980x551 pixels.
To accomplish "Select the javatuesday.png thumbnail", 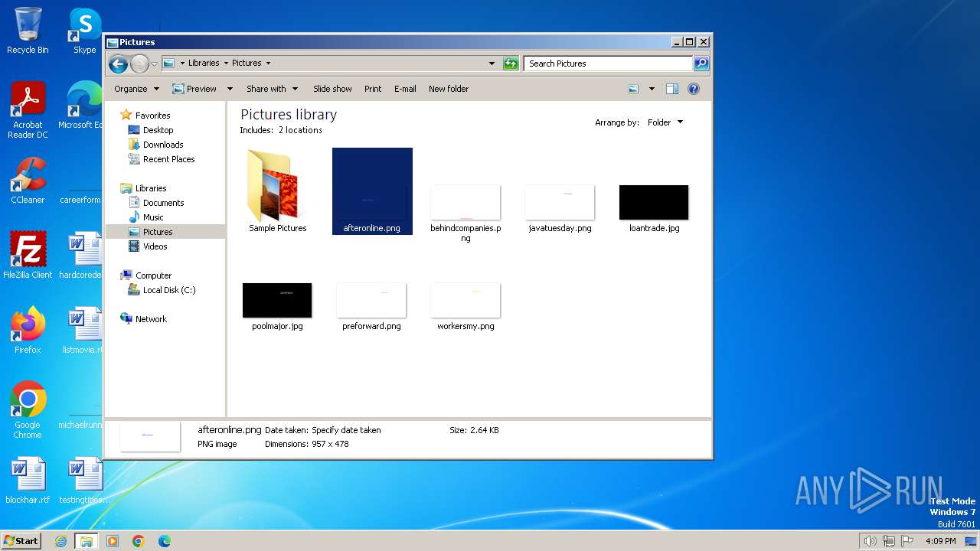I will [560, 203].
